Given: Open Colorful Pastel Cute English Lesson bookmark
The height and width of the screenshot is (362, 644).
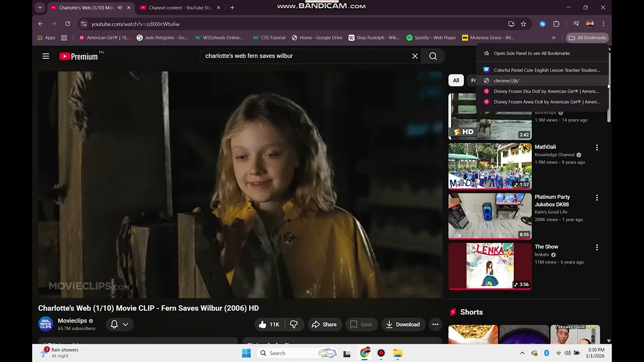Looking at the screenshot, I should (542, 70).
